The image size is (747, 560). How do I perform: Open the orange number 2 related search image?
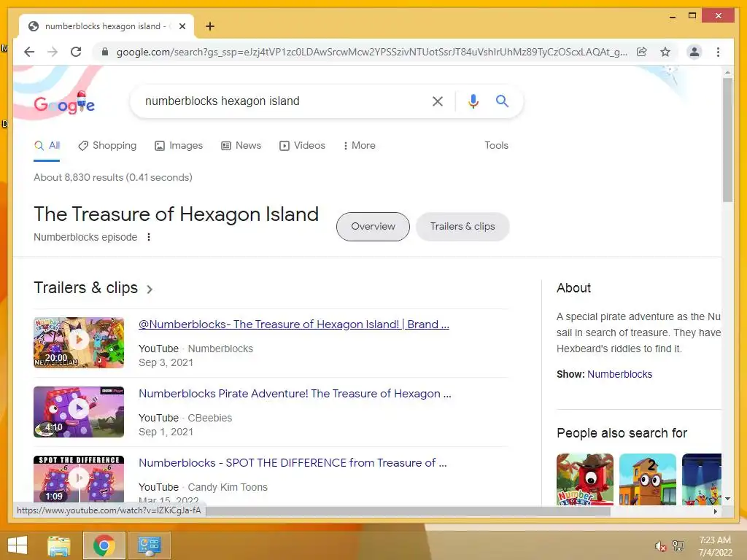pyautogui.click(x=648, y=479)
